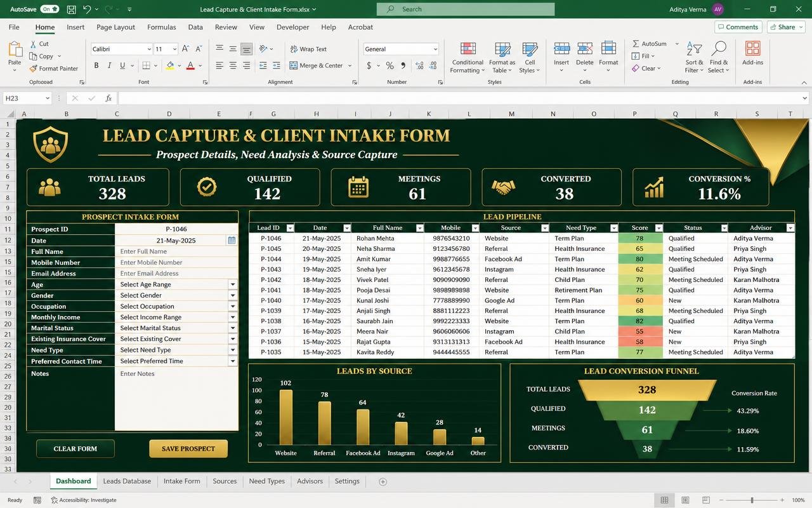Click the insert function fx icon
The width and height of the screenshot is (812, 508).
pos(108,98)
